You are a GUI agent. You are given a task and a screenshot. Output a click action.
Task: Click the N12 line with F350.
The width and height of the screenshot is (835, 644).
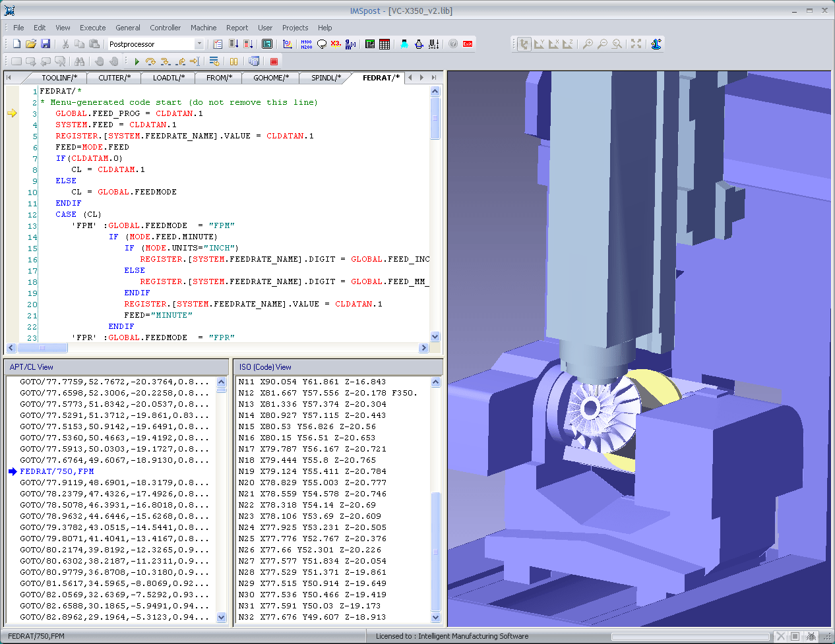328,393
